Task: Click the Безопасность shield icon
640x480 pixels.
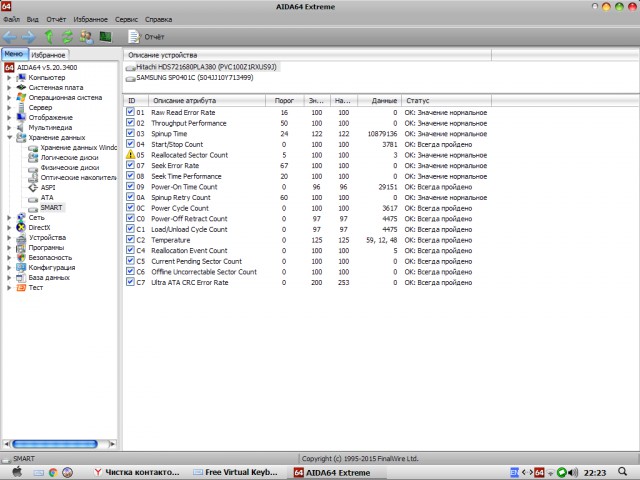Action: [21, 258]
